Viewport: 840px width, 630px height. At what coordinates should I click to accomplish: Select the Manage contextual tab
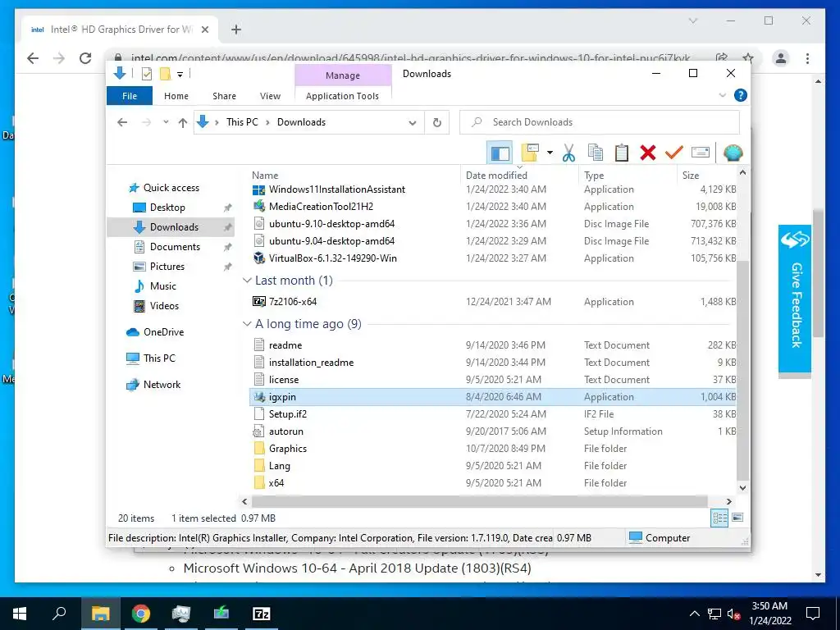(x=343, y=75)
